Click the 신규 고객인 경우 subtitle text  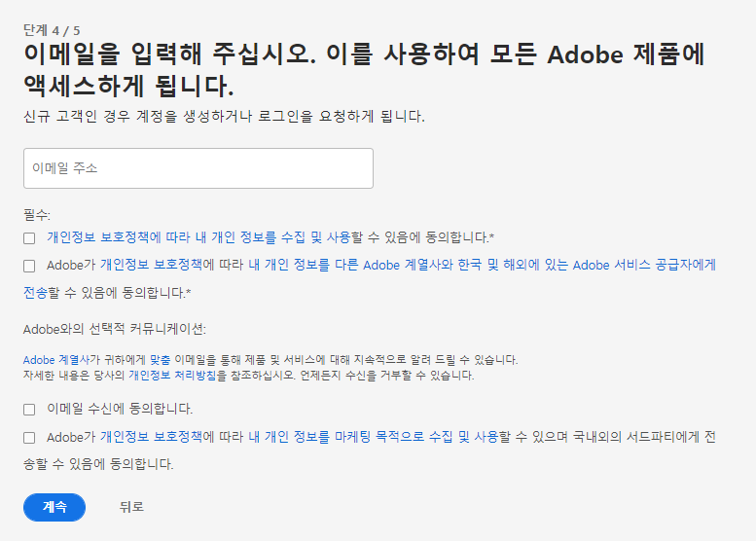(224, 116)
